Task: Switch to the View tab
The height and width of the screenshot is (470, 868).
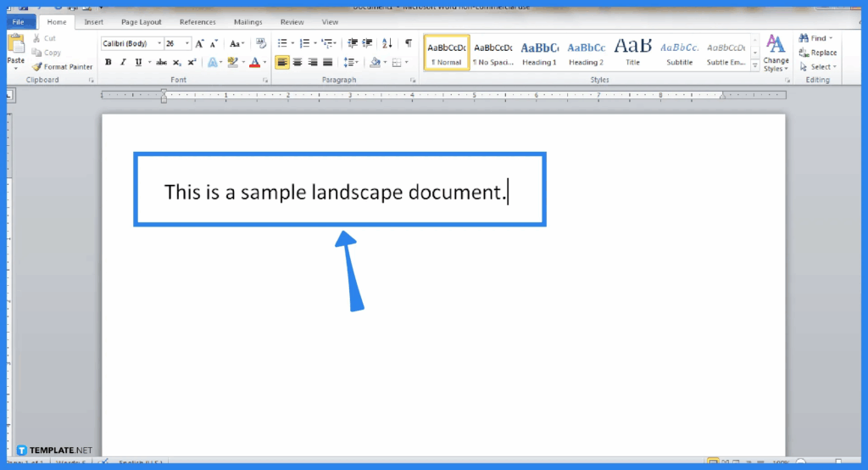Action: [330, 22]
